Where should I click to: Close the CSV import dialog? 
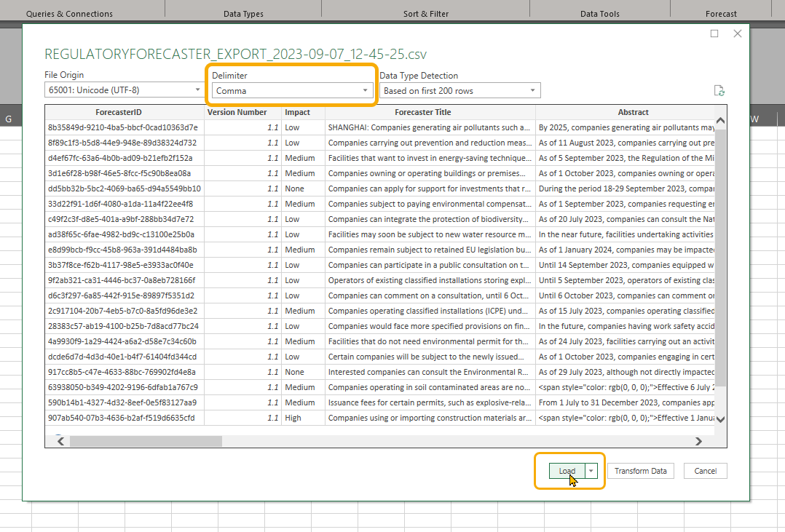[738, 33]
